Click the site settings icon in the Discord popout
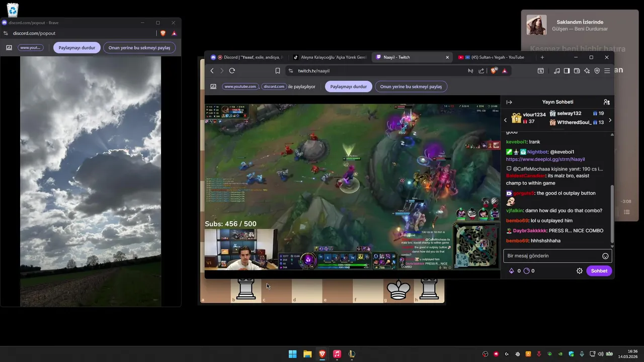 6,33
